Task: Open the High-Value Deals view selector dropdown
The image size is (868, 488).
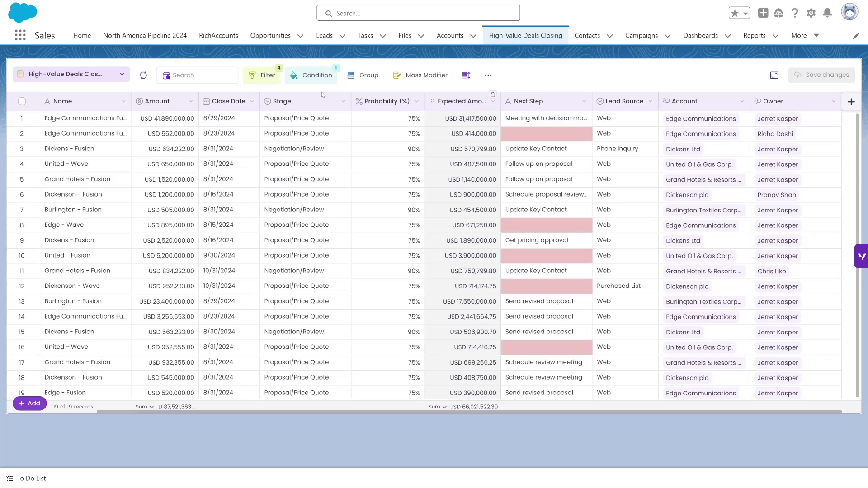Action: click(71, 74)
